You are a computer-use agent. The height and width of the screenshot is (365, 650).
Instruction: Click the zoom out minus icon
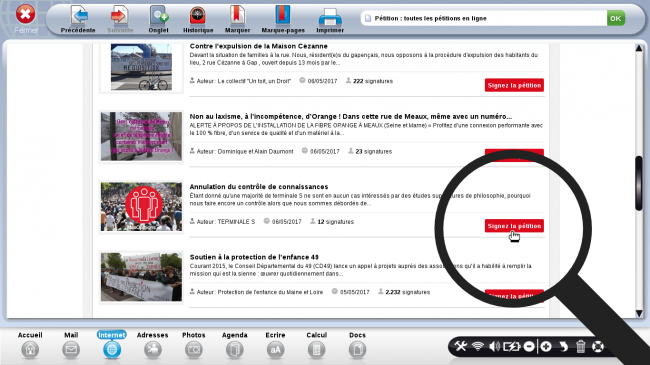click(529, 346)
